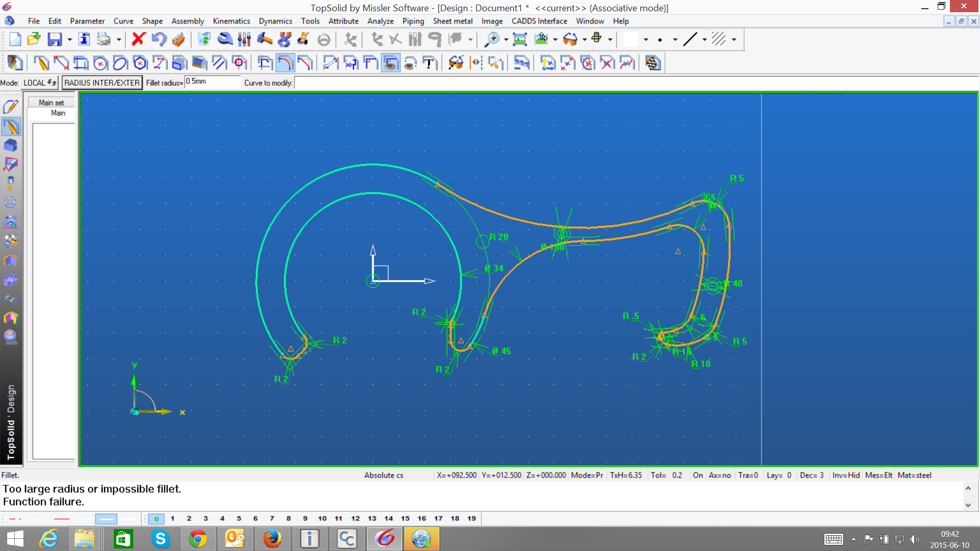Choose the line tool in the curve toolbar
This screenshot has width=980, height=551.
coord(61,63)
